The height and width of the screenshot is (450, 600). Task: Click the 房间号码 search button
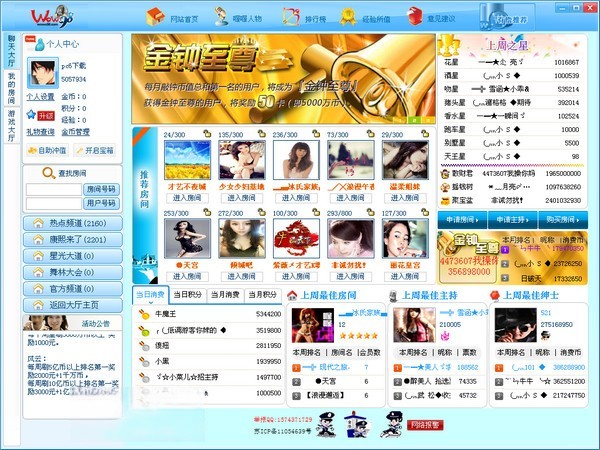[x=101, y=189]
